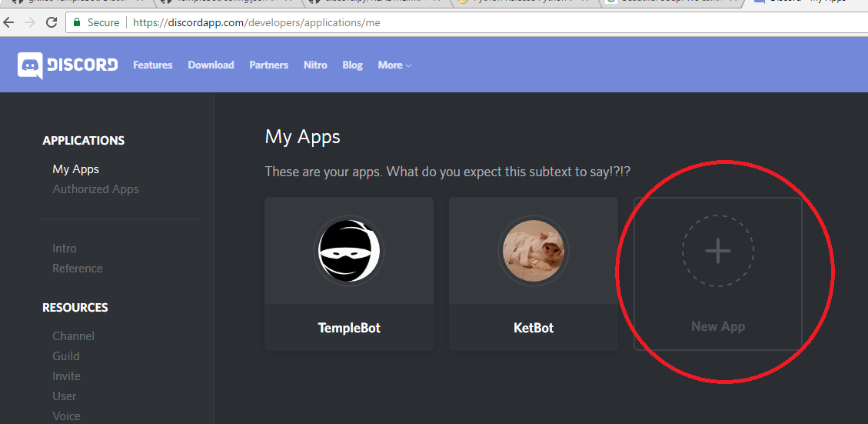Open the Download page

click(x=211, y=65)
